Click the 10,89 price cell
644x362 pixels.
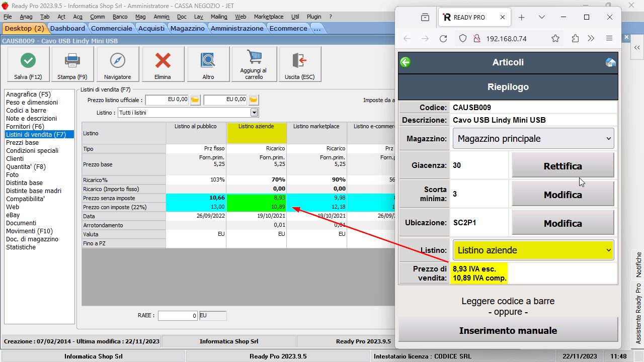point(257,207)
